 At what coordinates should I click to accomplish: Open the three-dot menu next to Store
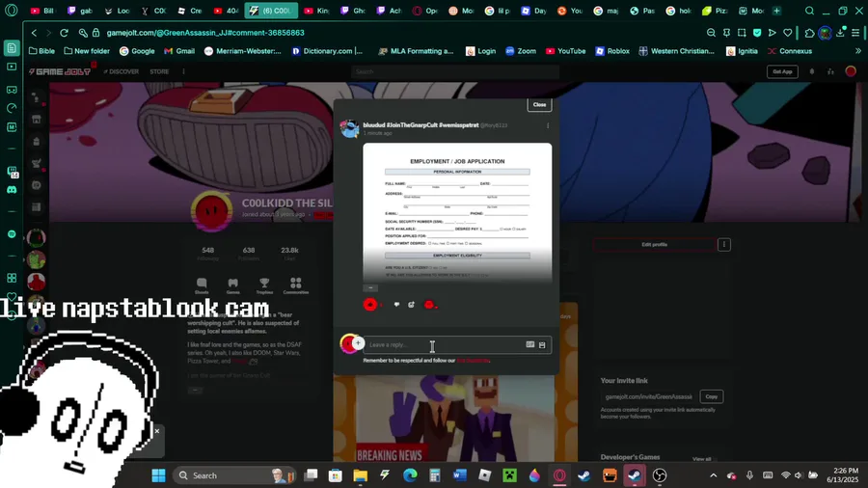(x=184, y=71)
